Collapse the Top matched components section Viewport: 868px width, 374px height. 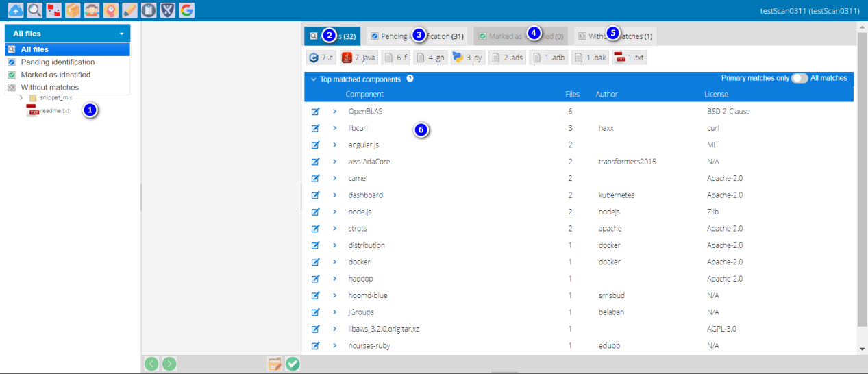(x=314, y=79)
